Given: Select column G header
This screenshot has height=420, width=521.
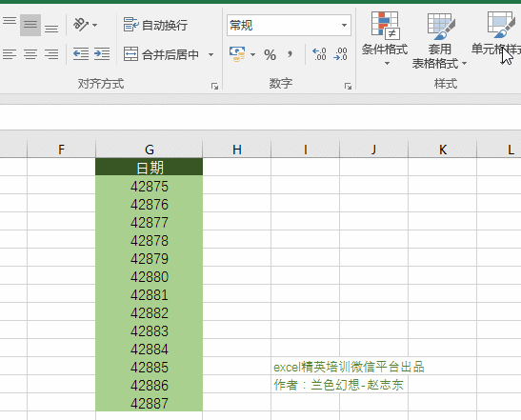Looking at the screenshot, I should pos(150,150).
